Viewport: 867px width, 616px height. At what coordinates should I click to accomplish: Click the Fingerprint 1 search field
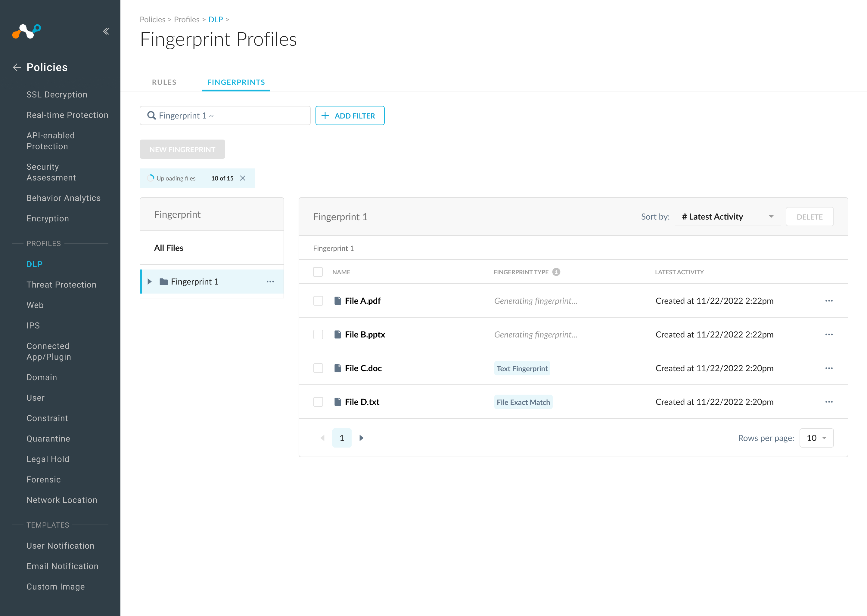225,116
